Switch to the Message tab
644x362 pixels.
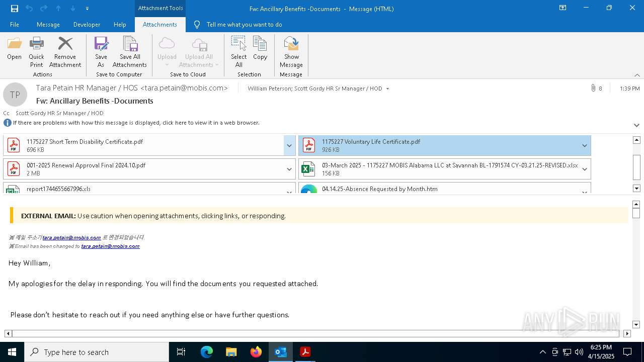click(48, 25)
